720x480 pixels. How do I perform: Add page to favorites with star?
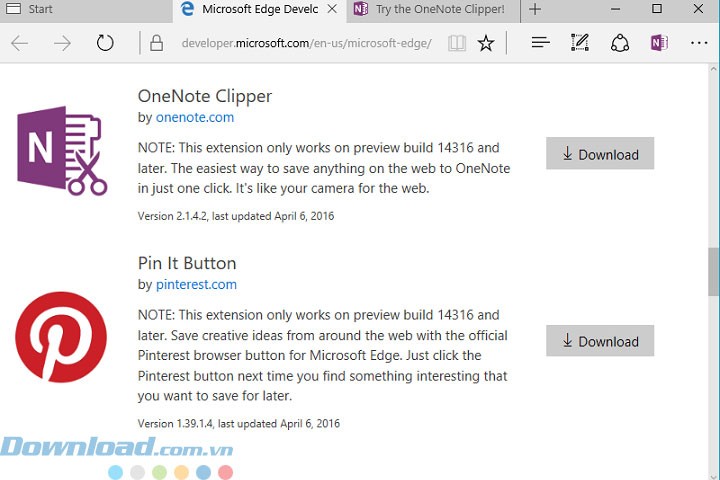point(486,43)
